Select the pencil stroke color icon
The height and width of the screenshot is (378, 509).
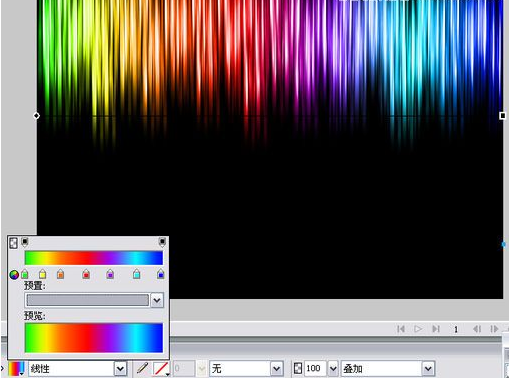pos(142,368)
